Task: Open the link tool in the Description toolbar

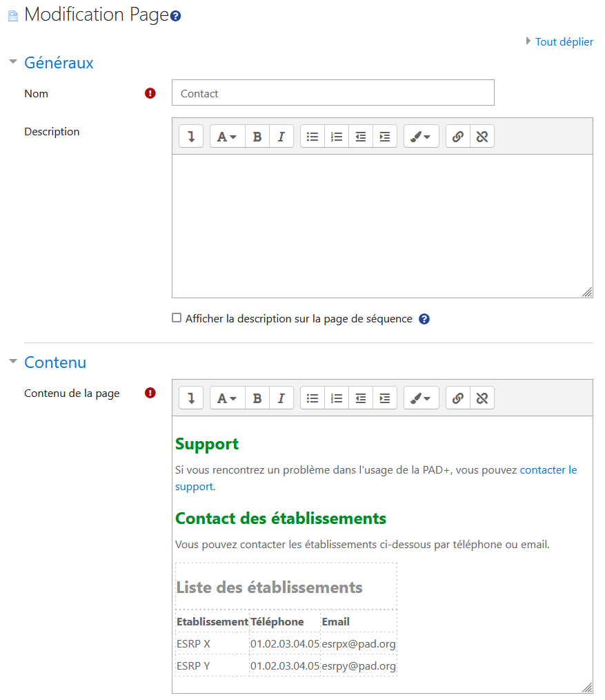Action: click(x=457, y=136)
